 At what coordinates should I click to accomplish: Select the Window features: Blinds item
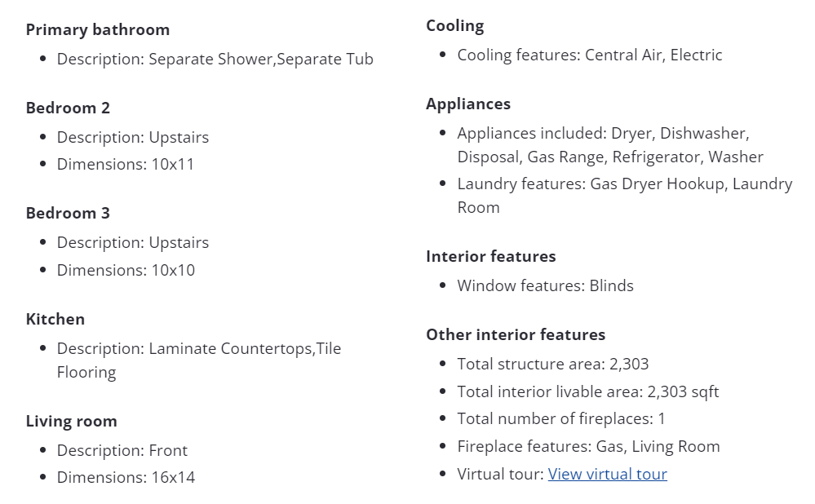(x=545, y=285)
